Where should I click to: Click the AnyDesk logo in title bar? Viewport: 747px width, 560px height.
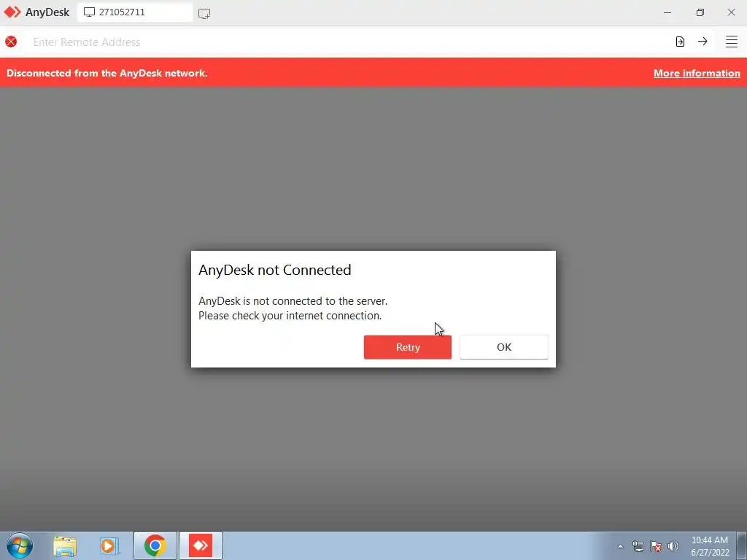[12, 12]
